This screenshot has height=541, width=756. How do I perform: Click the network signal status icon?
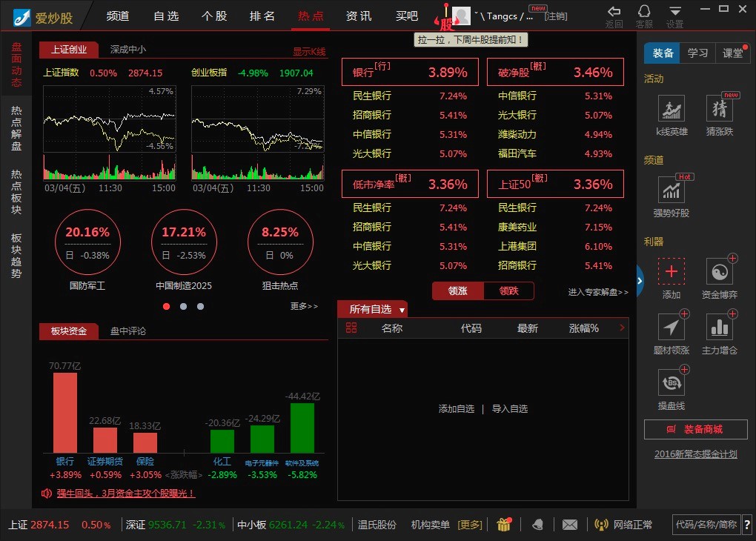(601, 525)
